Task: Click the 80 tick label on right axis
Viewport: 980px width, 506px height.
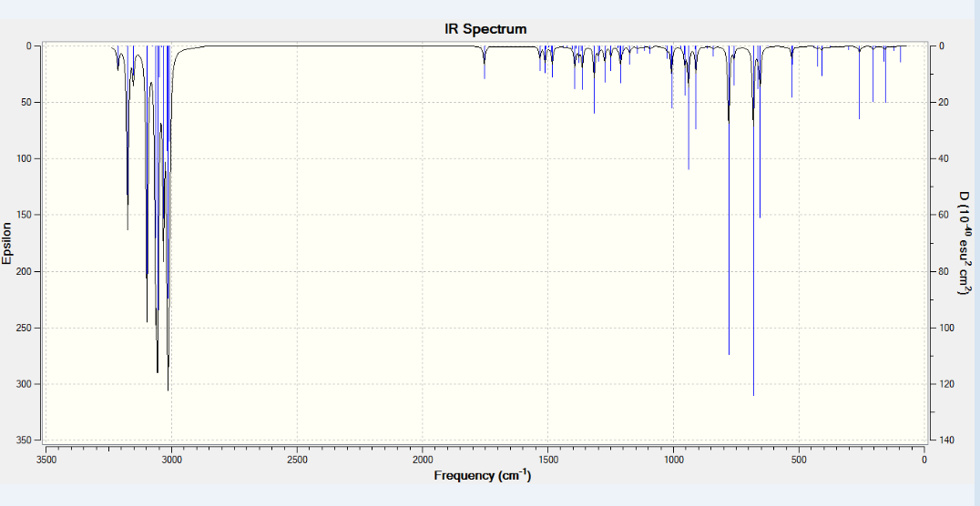Action: 943,272
